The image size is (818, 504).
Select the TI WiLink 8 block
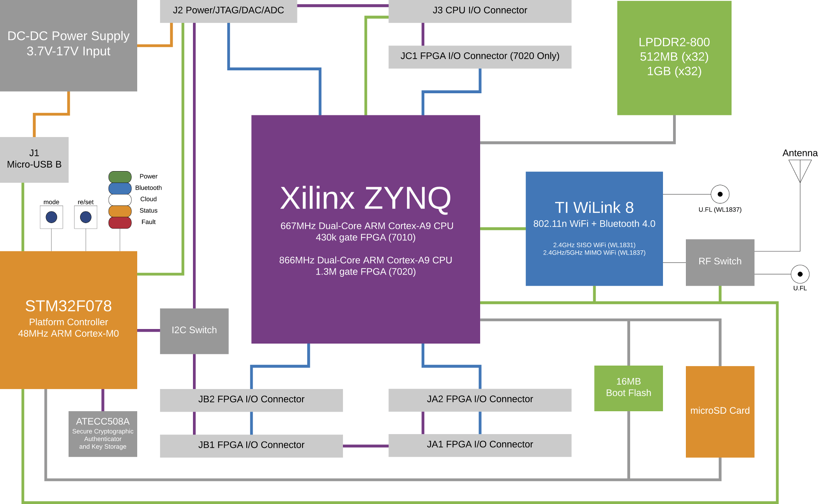point(594,229)
